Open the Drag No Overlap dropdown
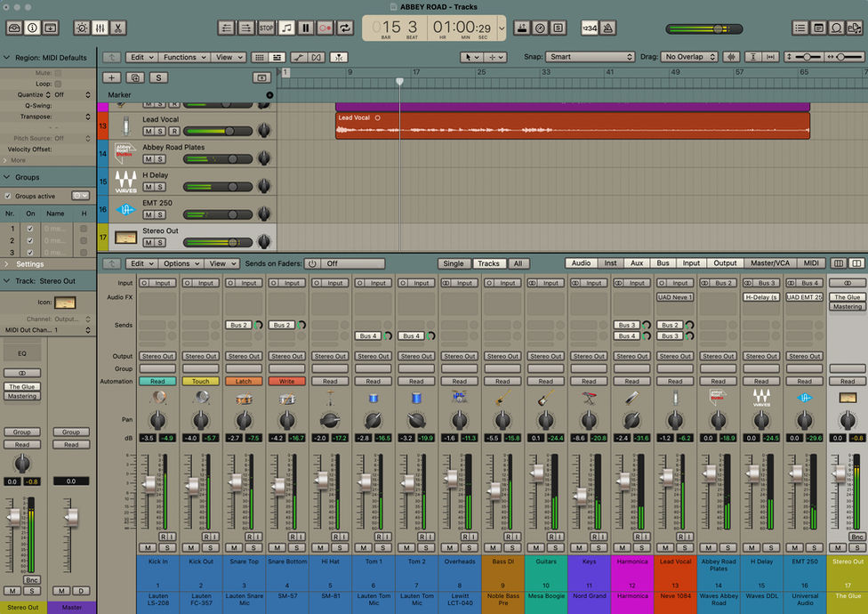The width and height of the screenshot is (868, 614). (x=690, y=57)
